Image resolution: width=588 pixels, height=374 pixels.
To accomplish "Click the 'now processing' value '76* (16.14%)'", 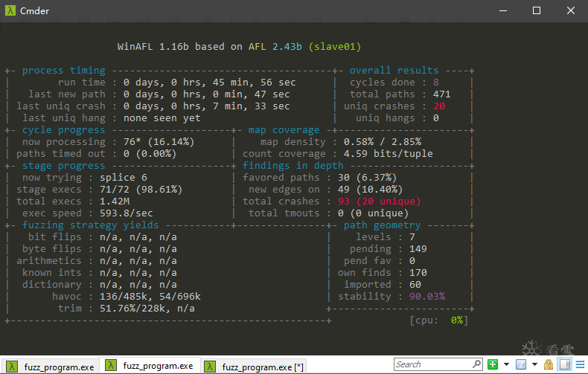I will pyautogui.click(x=159, y=142).
